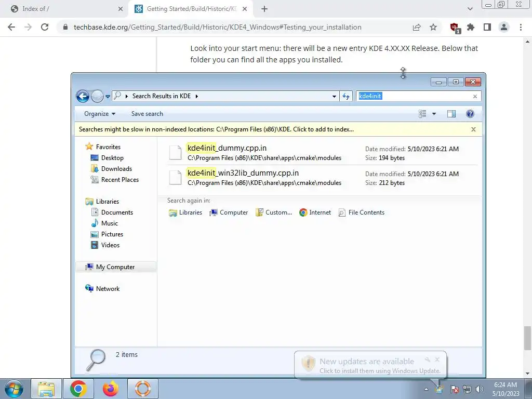
Task: Share this page icon in address bar
Action: (417, 27)
